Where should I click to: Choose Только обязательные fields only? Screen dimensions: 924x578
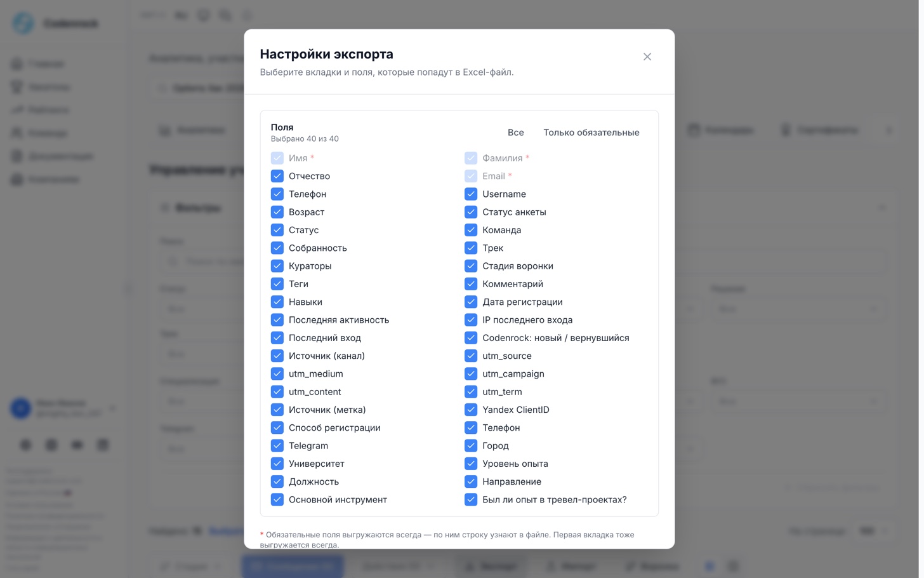point(591,132)
